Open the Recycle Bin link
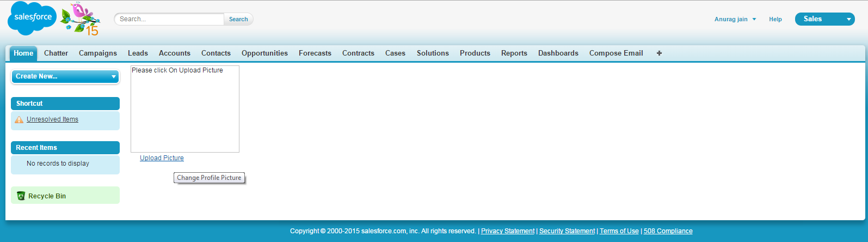Screen dimensions: 868x242 pos(47,196)
